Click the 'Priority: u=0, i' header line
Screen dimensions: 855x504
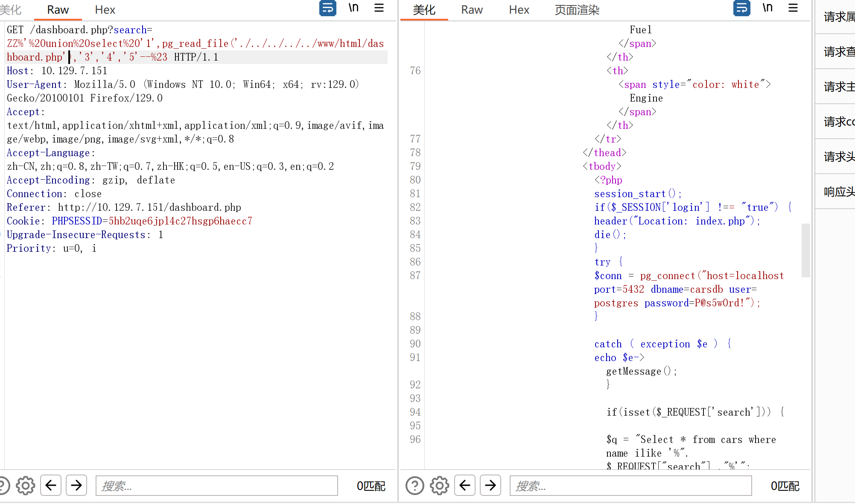[x=52, y=248]
